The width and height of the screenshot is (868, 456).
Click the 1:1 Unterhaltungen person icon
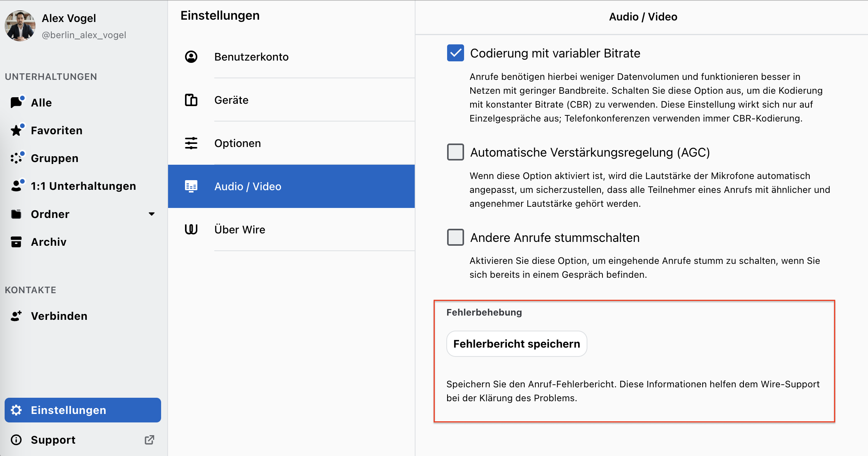[16, 186]
